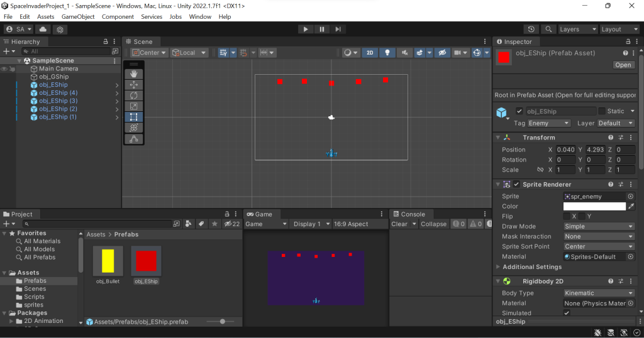Disable the Sprite Renderer component checkbox
This screenshot has height=338, width=644.
point(517,184)
